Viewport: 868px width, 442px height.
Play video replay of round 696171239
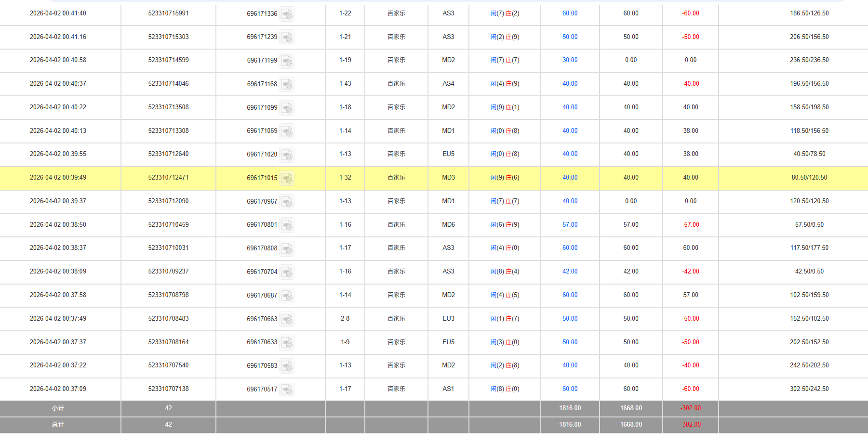coord(287,38)
